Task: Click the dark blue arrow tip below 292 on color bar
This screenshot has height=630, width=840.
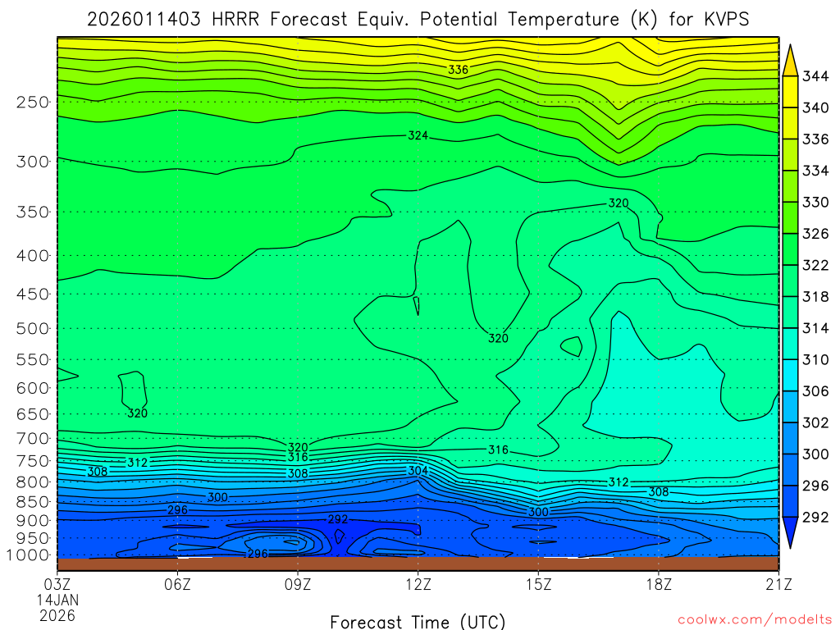Action: (790, 531)
